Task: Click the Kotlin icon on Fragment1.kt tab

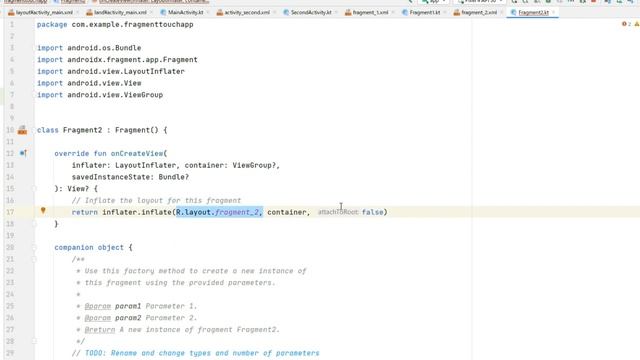Action: tap(405, 13)
